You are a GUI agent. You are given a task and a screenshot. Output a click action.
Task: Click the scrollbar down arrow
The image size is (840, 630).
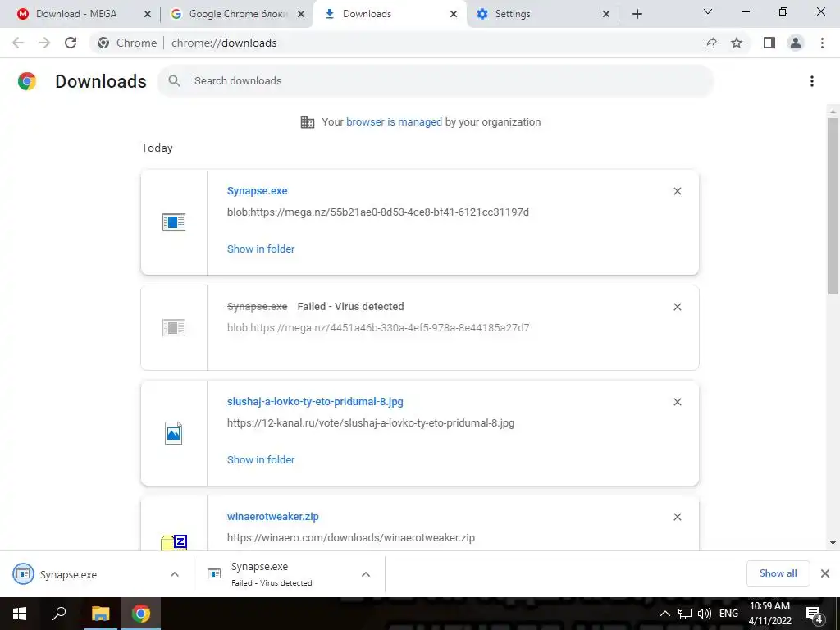833,543
